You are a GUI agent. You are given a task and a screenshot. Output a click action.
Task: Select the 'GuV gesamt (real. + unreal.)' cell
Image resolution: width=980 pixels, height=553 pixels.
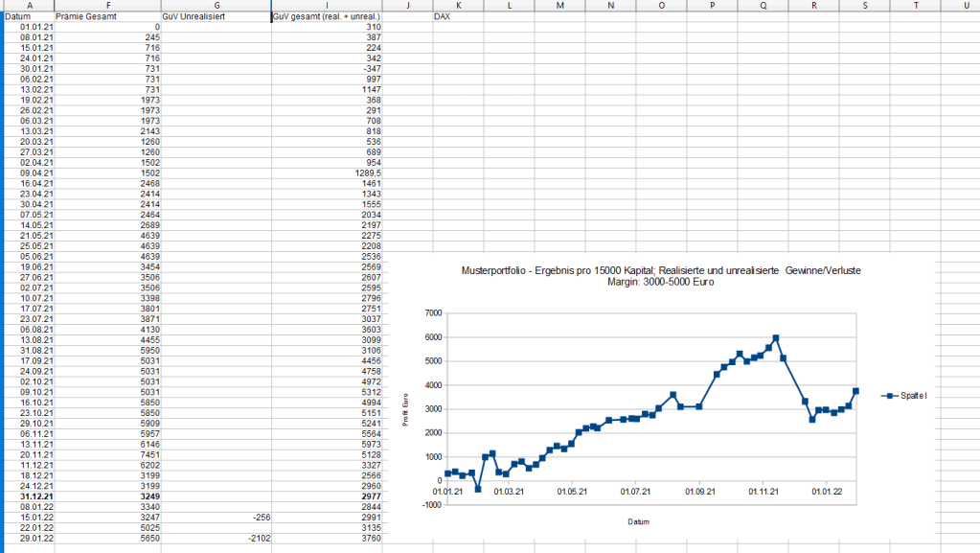click(x=326, y=16)
